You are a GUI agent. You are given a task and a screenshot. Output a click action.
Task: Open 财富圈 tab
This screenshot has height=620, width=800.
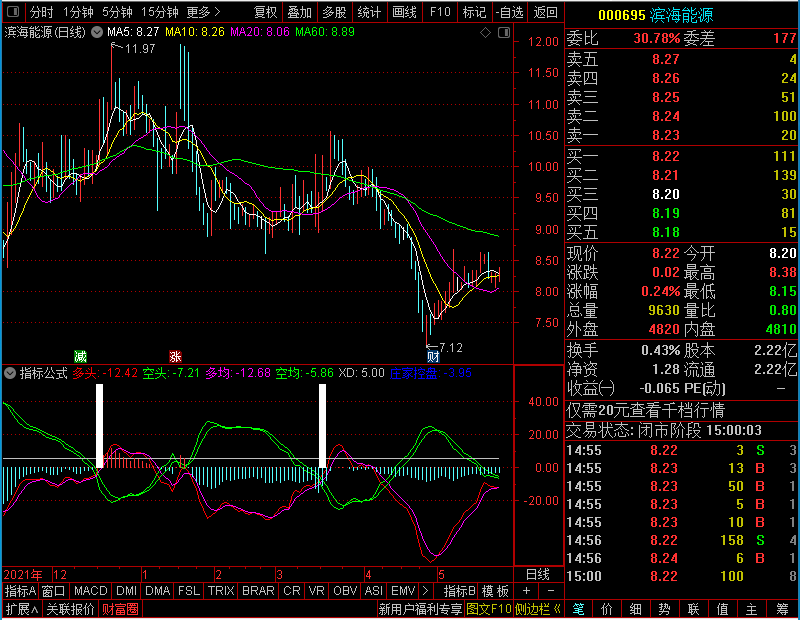(120, 609)
